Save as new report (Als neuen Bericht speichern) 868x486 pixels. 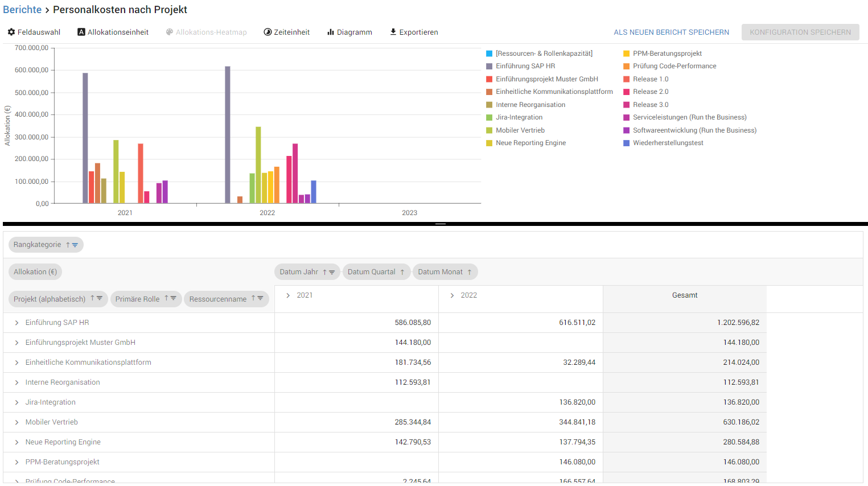point(671,32)
